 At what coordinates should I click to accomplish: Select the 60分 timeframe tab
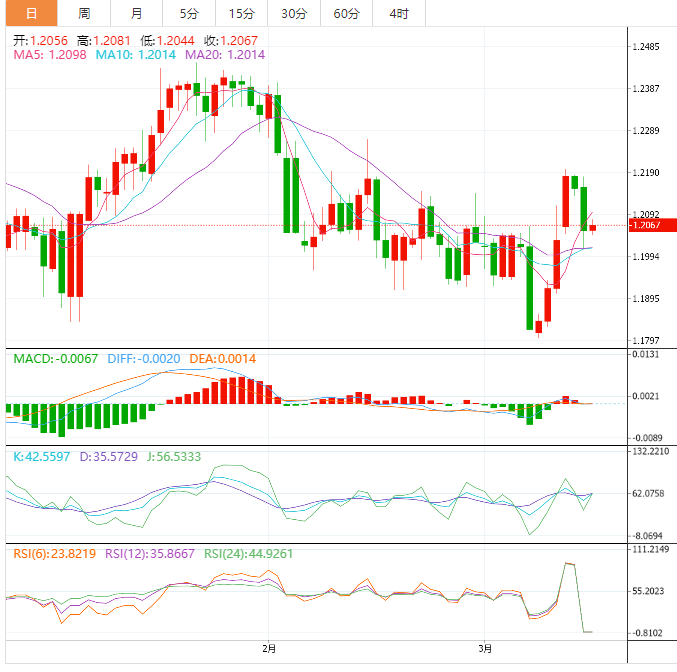click(346, 13)
